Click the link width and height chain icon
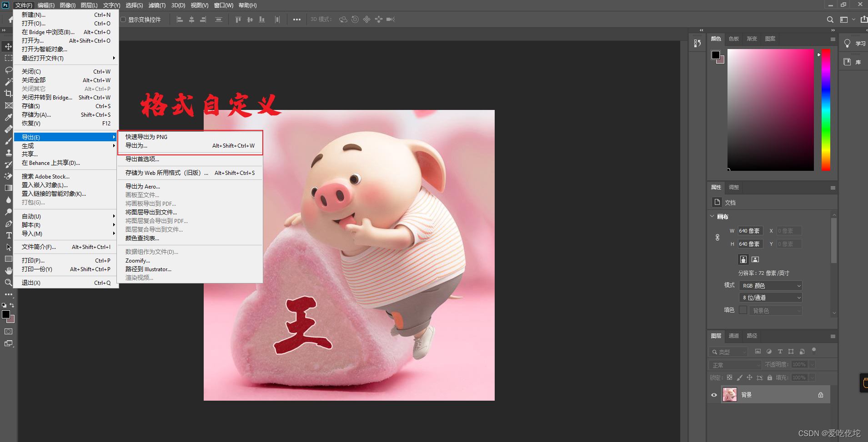868x442 pixels. tap(717, 238)
